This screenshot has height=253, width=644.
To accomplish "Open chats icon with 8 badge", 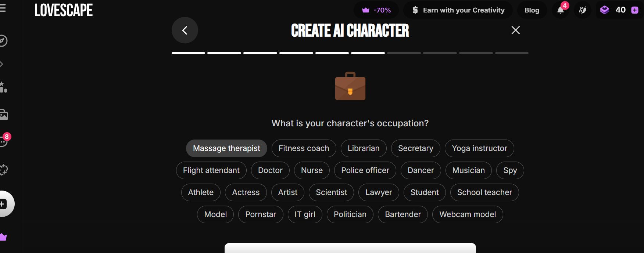I will coord(4,141).
